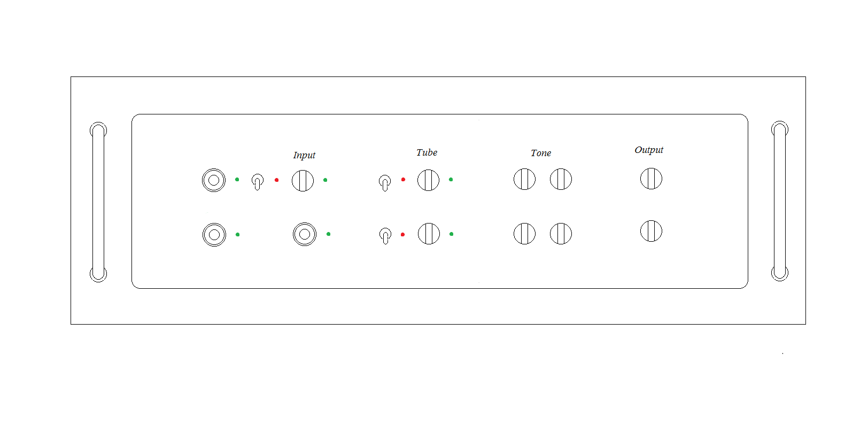This screenshot has height=423, width=868.
Task: Click the lower Tube knob
Action: tap(429, 234)
